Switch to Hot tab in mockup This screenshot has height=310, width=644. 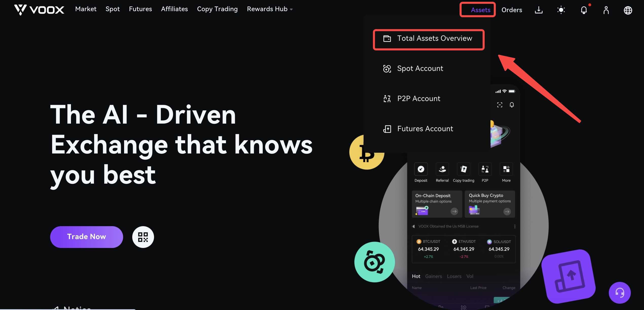[x=416, y=276]
